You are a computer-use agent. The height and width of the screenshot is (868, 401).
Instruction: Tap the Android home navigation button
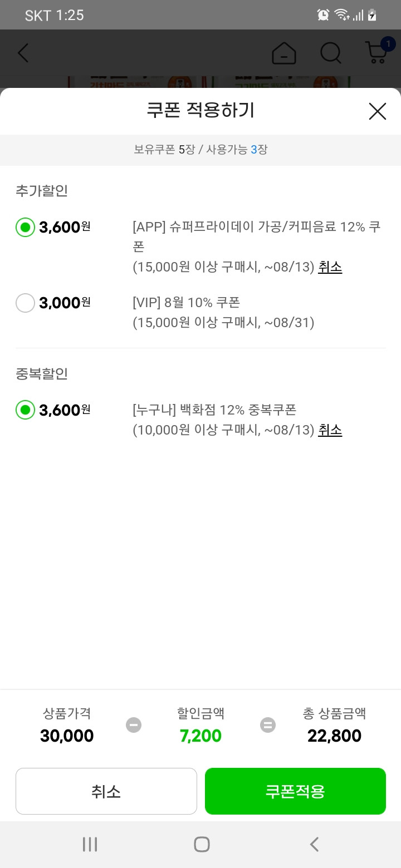coord(202,844)
